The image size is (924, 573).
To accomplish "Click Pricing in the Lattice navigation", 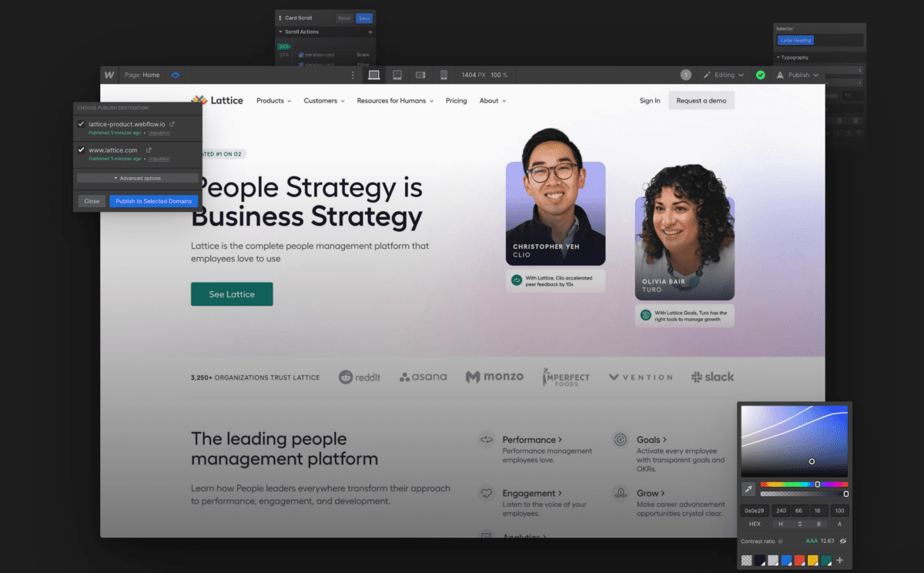I will coord(457,100).
